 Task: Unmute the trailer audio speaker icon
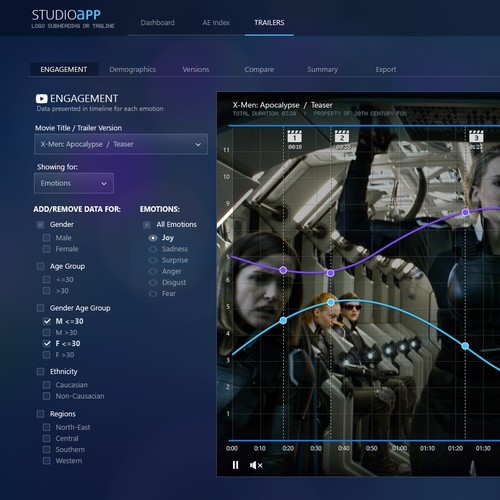point(256,465)
